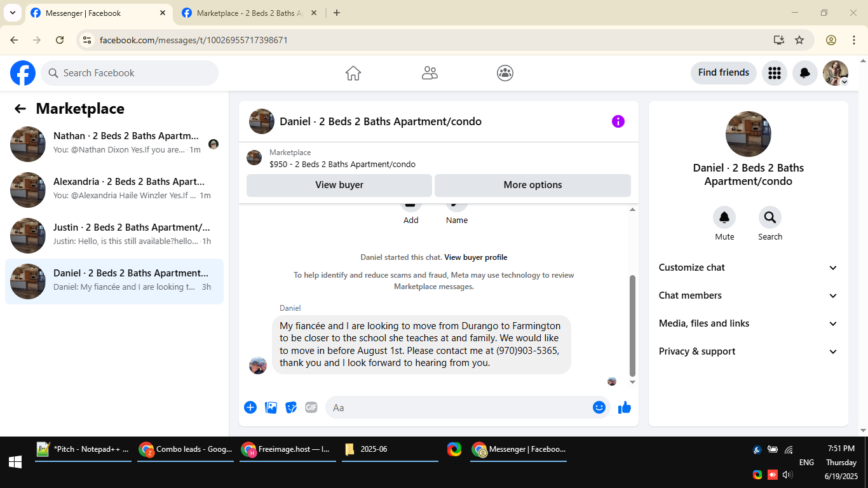This screenshot has height=488, width=868.
Task: Open Chrome profile icon in toolbar
Action: [831, 40]
